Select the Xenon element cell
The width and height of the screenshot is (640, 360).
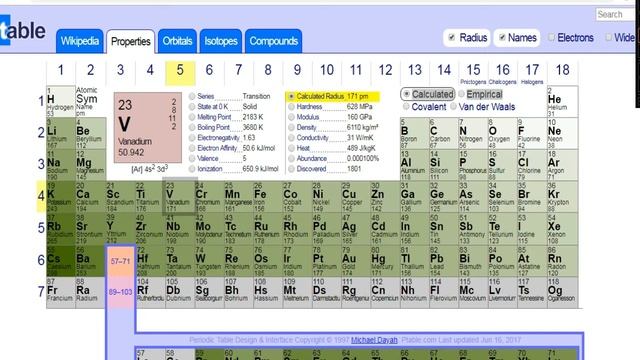click(563, 229)
